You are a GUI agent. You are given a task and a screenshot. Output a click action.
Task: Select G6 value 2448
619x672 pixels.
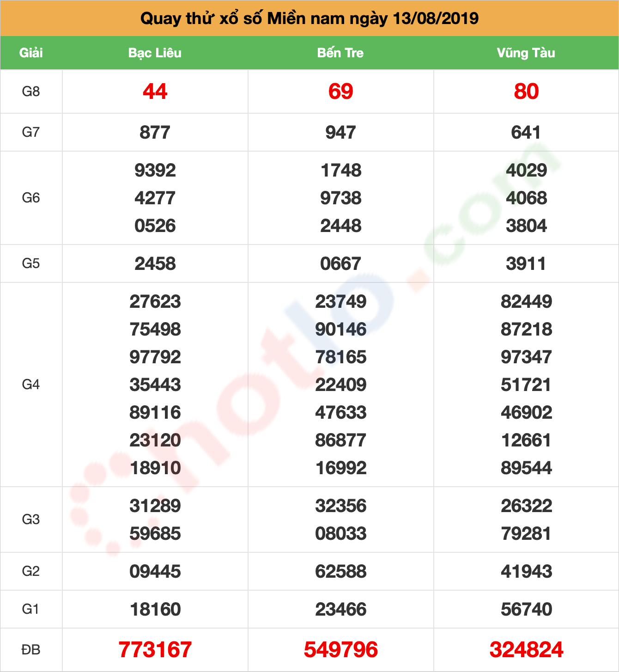click(340, 226)
